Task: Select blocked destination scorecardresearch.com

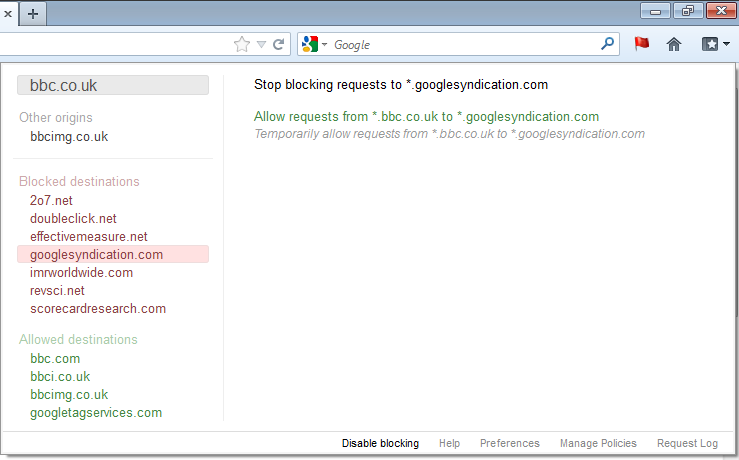Action: pos(98,308)
